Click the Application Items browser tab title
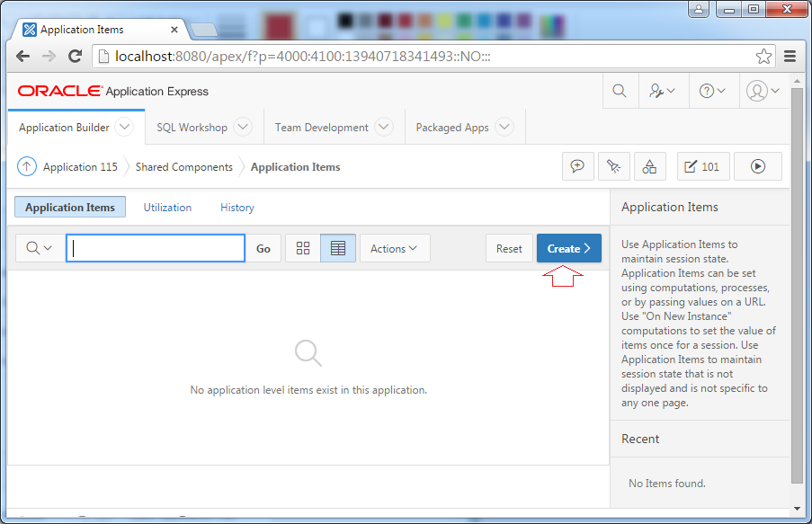The height and width of the screenshot is (524, 812). (82, 30)
